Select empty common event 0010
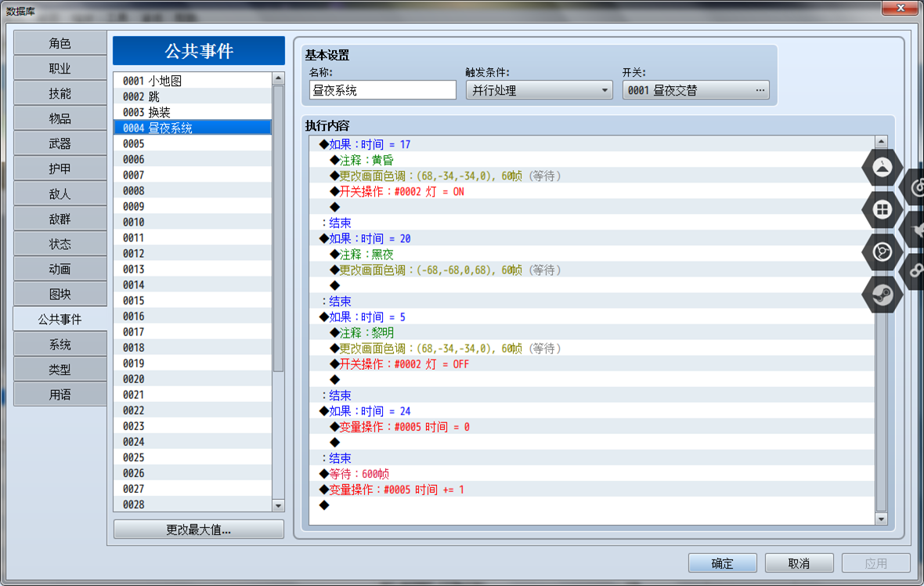 [193, 222]
